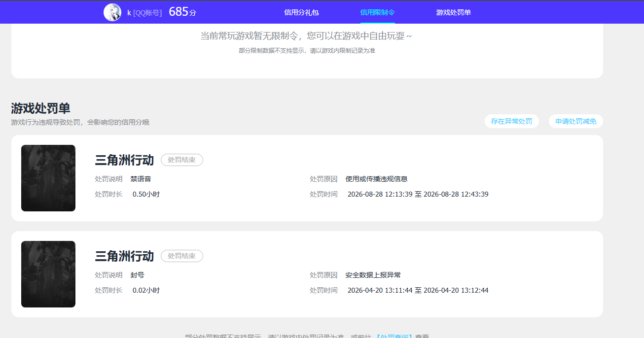Select the 安全数据上报异常 penalty reason
644x338 pixels.
click(373, 275)
